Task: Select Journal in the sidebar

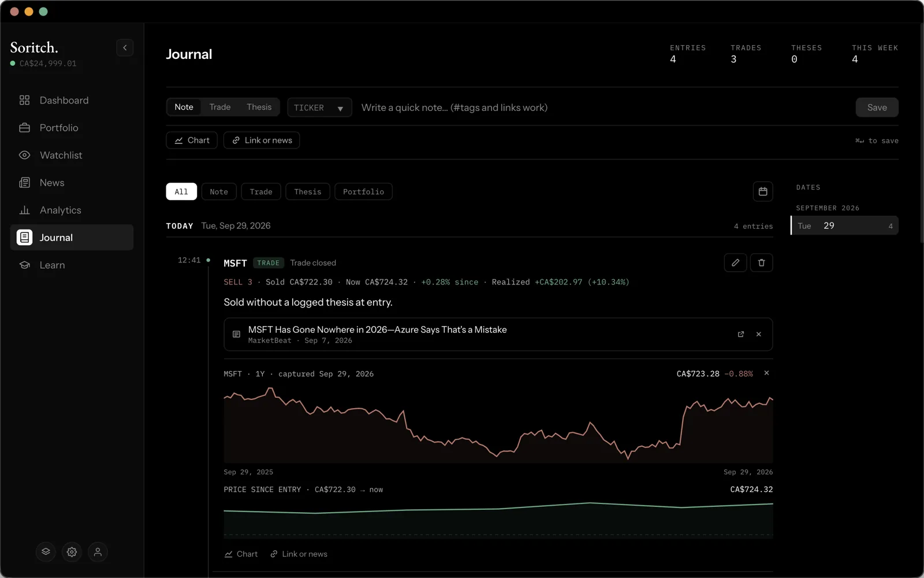Action: click(72, 238)
